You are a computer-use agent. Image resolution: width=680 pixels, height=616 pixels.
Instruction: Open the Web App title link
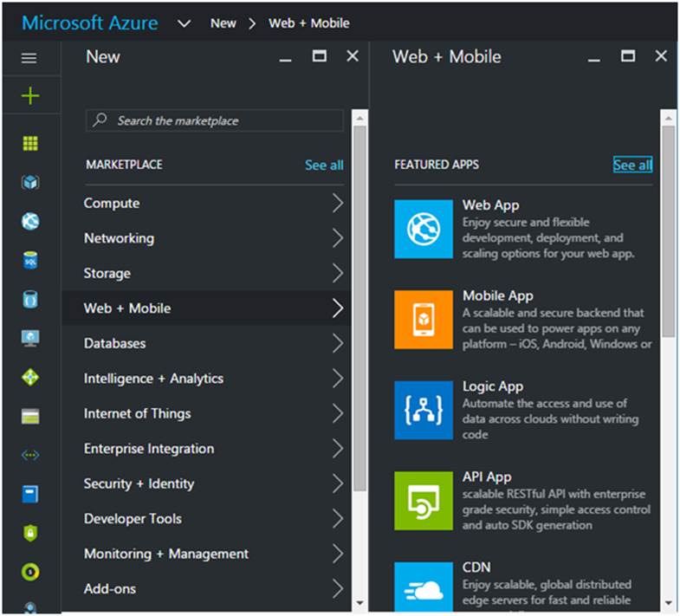click(x=490, y=204)
